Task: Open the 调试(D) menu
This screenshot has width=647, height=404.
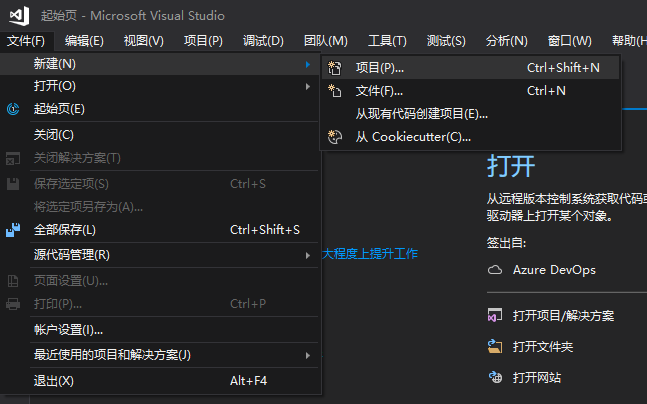Action: click(x=263, y=41)
